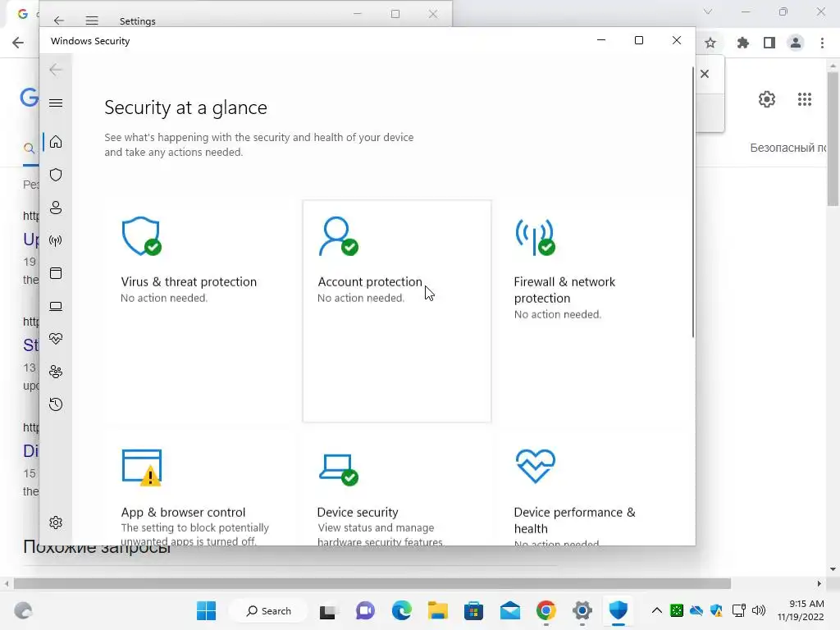Bookmark this page with Chrome star icon
Viewport: 840px width, 630px height.
pyautogui.click(x=710, y=43)
